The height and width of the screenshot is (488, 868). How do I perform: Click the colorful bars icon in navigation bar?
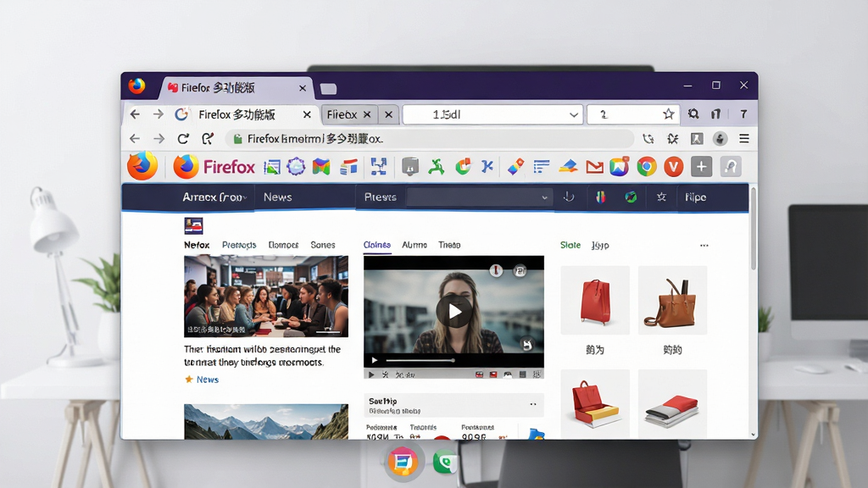coord(601,197)
